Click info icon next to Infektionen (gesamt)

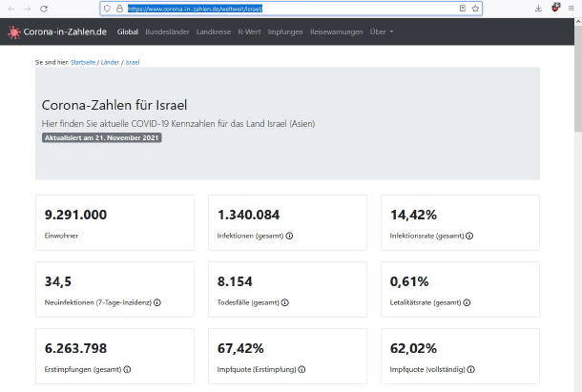(289, 236)
